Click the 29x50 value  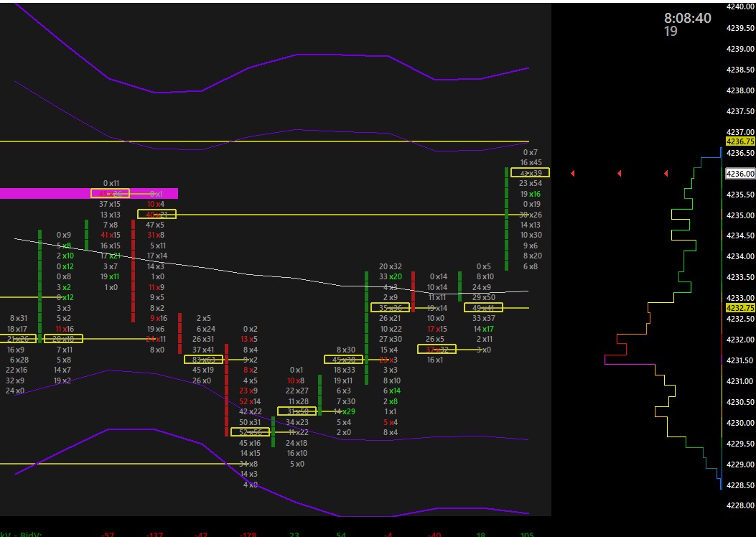tap(484, 297)
